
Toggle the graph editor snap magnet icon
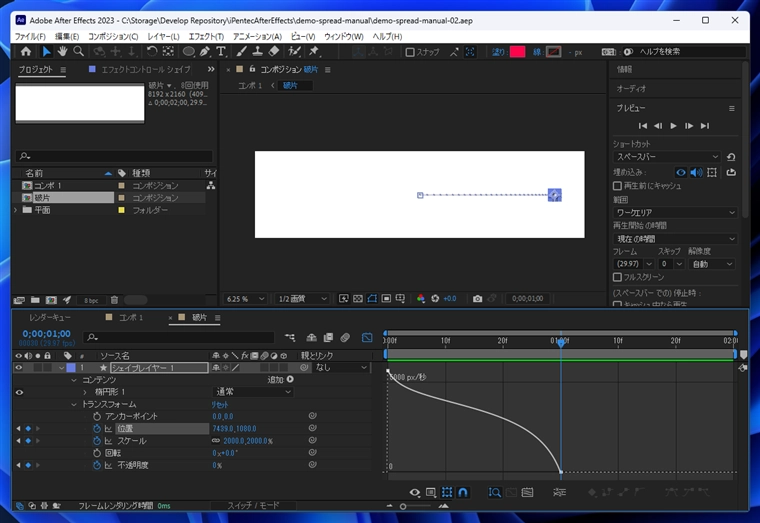(463, 492)
